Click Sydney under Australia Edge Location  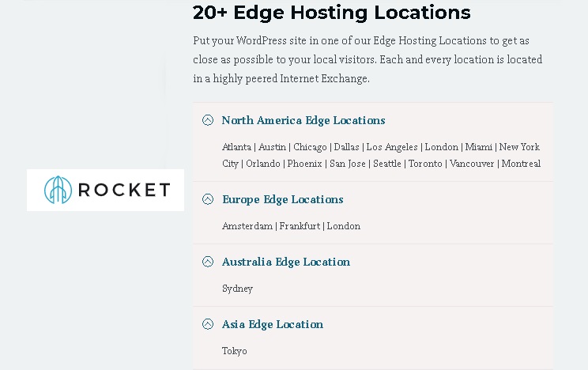(237, 289)
